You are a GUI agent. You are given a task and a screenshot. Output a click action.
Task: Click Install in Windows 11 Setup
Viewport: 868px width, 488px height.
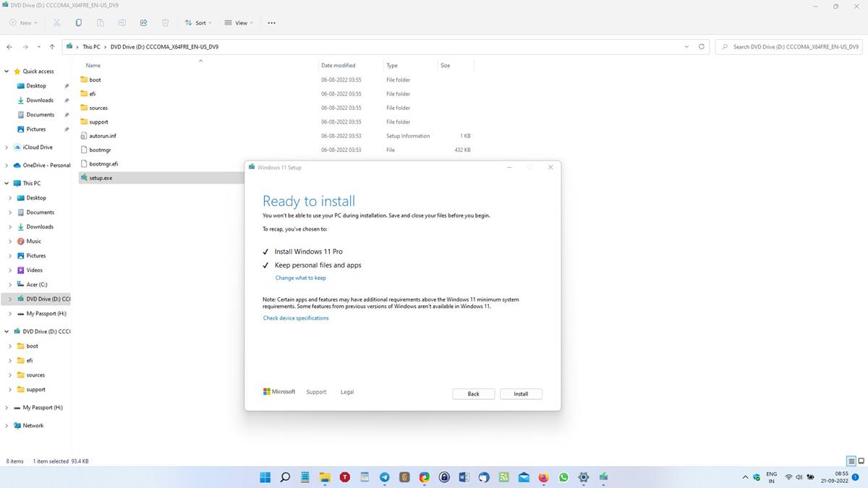521,394
